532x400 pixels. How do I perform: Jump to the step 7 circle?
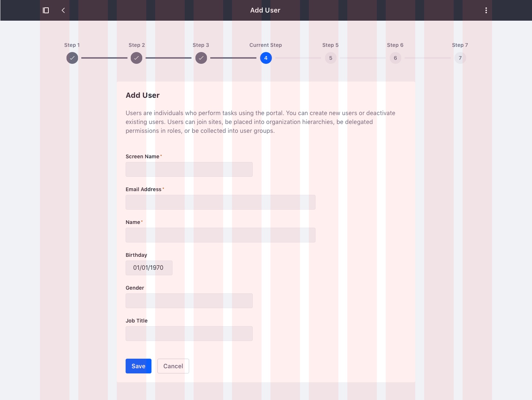tap(460, 58)
